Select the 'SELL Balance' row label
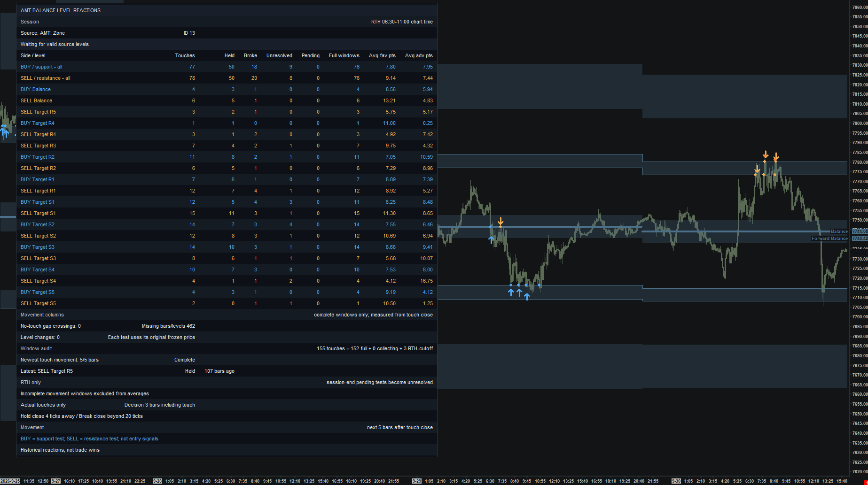The image size is (868, 485). (x=37, y=100)
